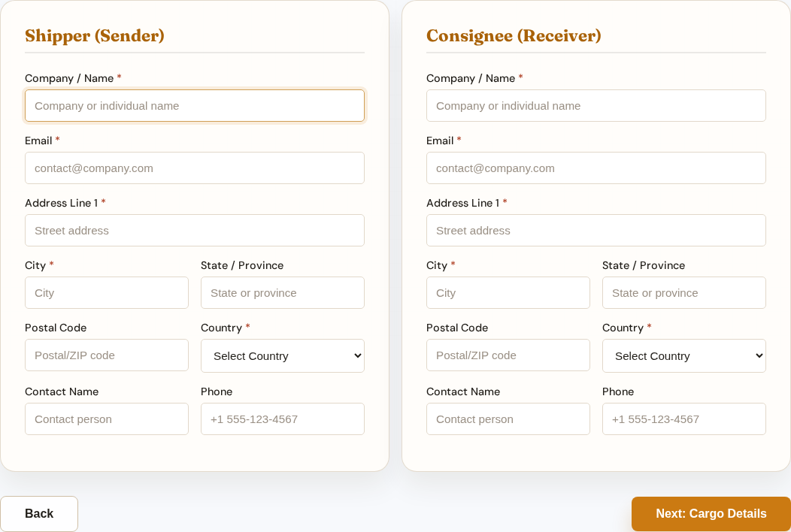Viewport: 791px width, 532px height.
Task: Click the Consignee State / Province field
Action: pos(683,292)
